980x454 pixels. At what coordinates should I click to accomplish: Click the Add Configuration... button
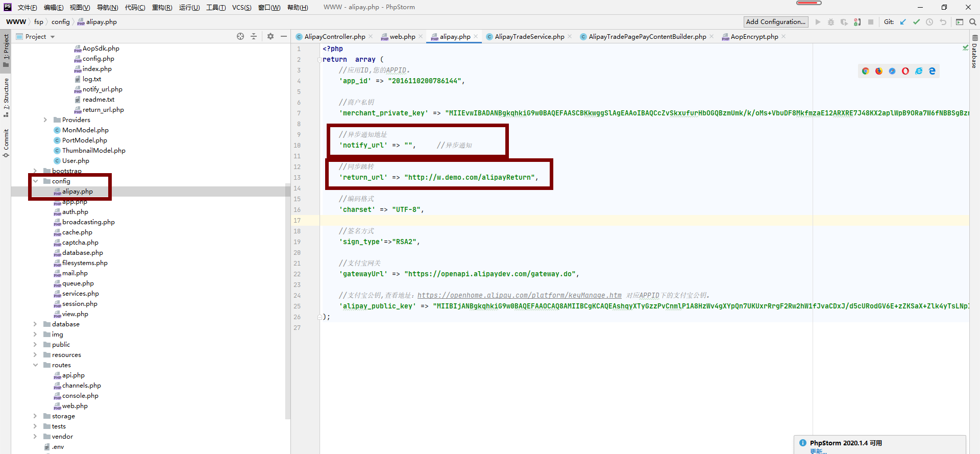[x=776, y=22]
